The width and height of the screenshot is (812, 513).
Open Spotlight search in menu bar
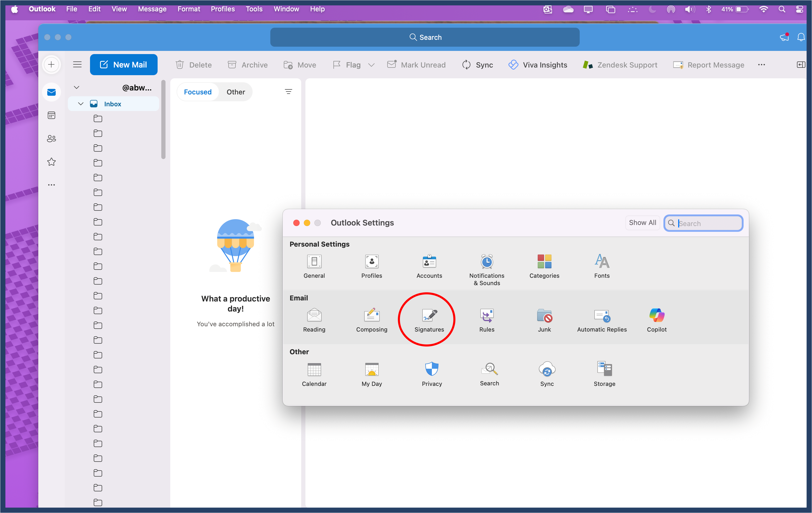(x=782, y=9)
